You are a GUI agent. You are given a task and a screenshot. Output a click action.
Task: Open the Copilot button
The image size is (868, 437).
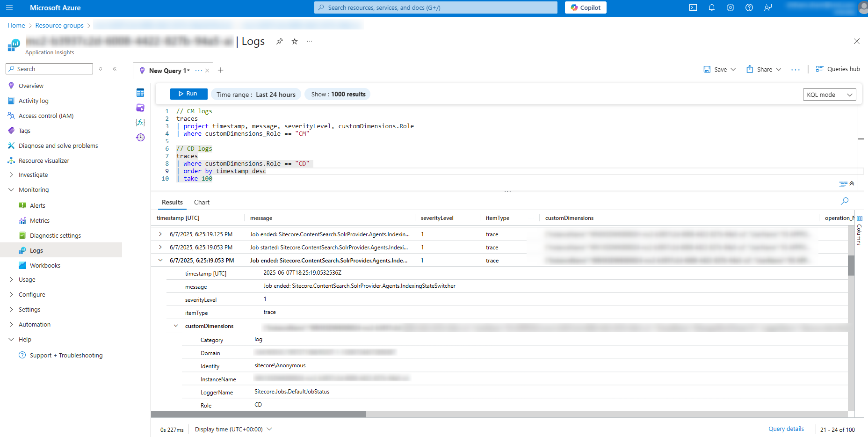coord(586,7)
